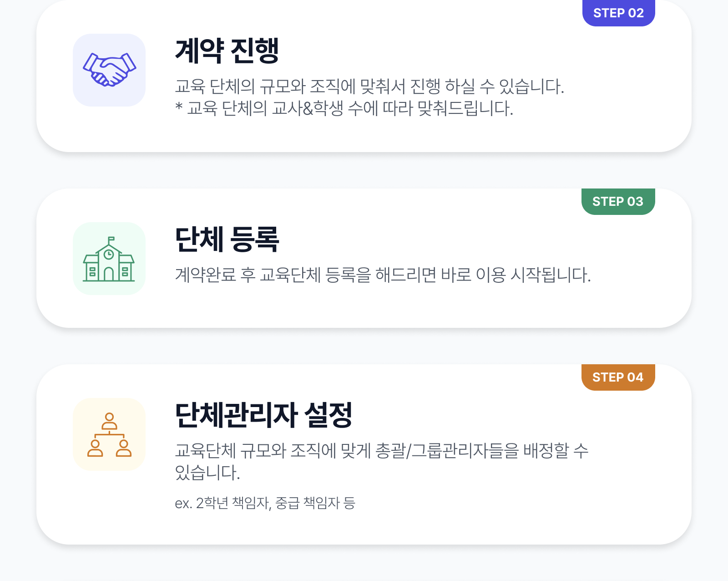Open the STEP 03 registration card
Viewport: 728px width, 581px height.
coord(364,258)
